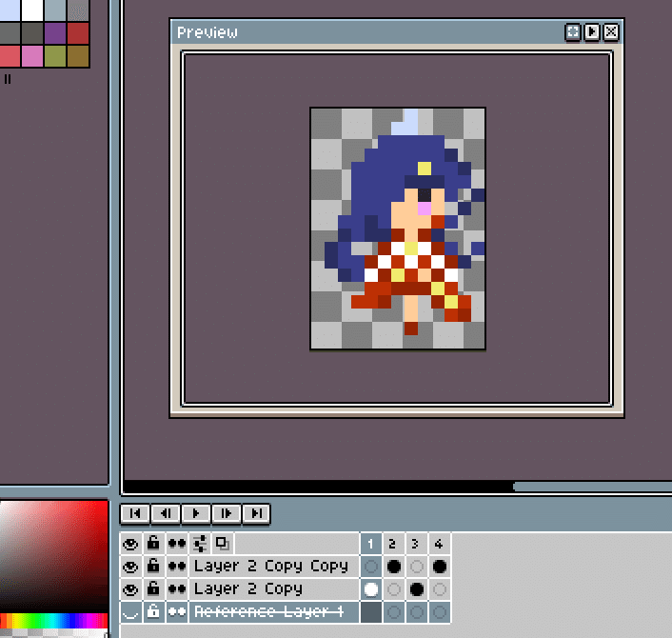Image resolution: width=672 pixels, height=638 pixels.
Task: Lock the Layer 2 Copy layer
Action: point(153,589)
